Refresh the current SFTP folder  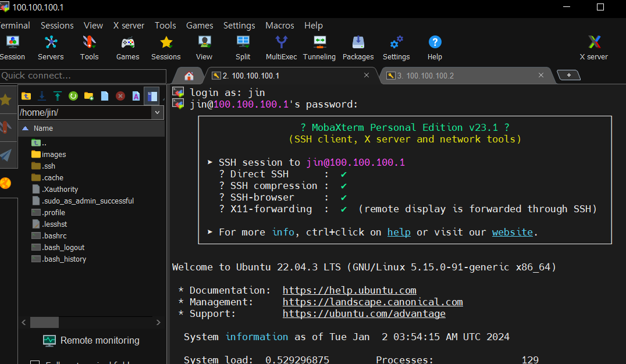click(x=73, y=96)
